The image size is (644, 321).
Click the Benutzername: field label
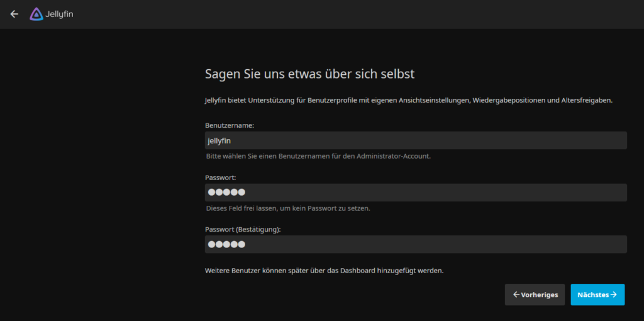point(230,125)
